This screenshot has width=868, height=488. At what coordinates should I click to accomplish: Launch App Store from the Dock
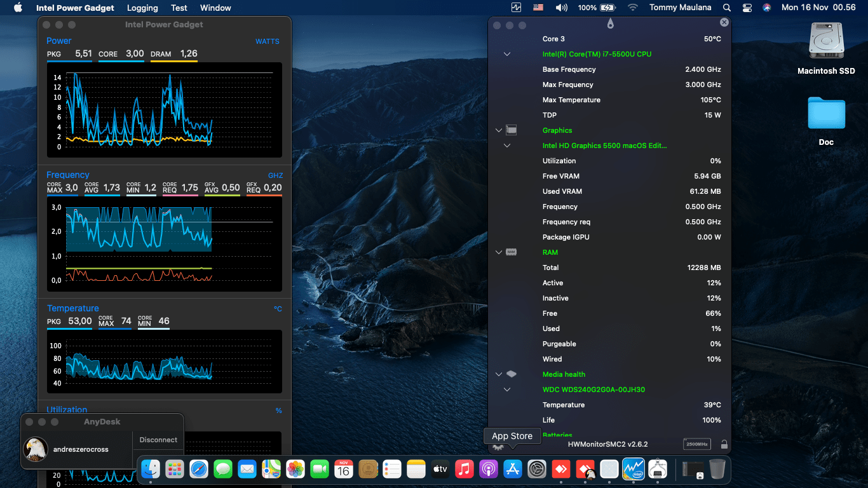pos(513,470)
